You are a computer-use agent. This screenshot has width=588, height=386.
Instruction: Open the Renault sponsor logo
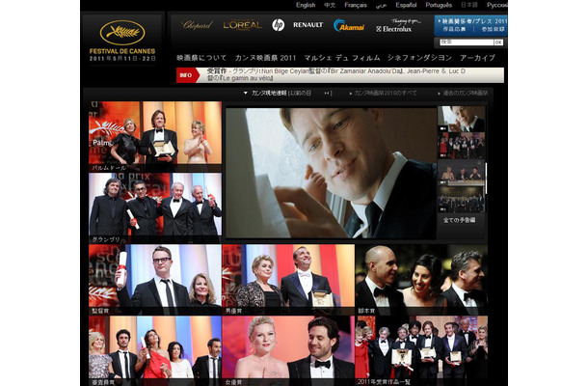(307, 25)
